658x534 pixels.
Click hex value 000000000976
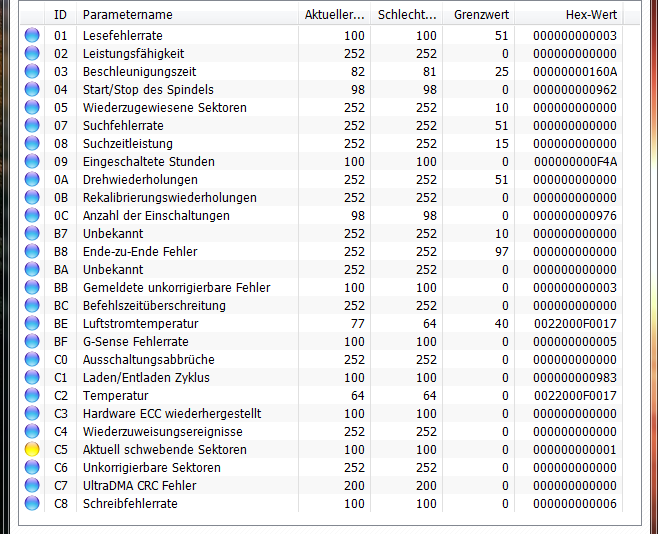tap(575, 216)
